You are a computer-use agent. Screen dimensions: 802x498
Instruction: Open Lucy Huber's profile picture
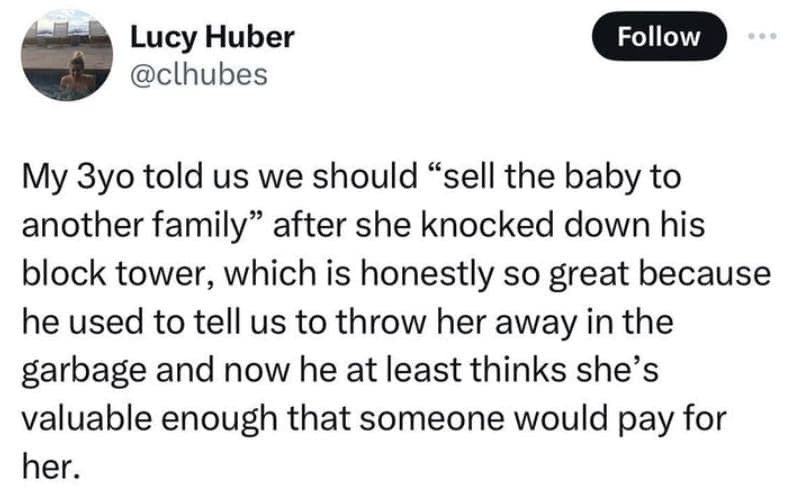68,60
